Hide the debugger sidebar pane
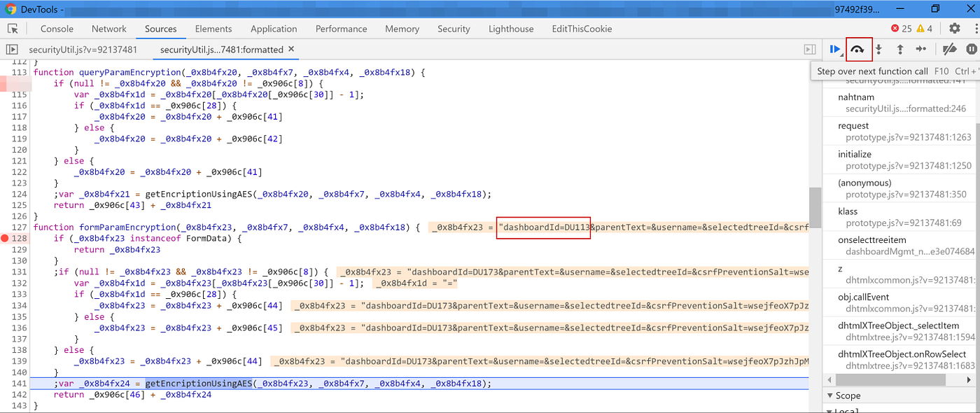Viewport: 980px width, 413px height. pyautogui.click(x=810, y=50)
